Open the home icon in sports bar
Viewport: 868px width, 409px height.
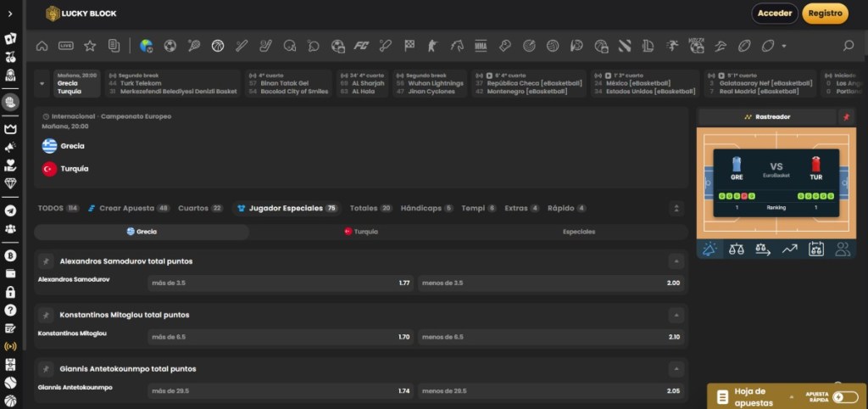42,46
